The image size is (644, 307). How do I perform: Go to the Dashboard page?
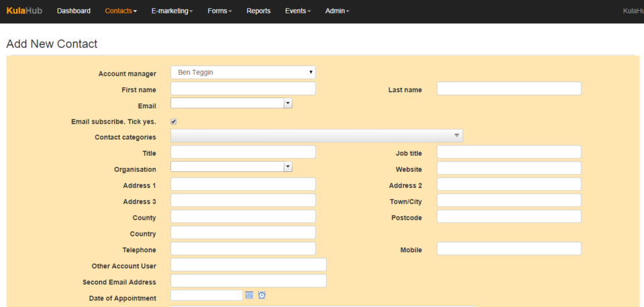[74, 11]
